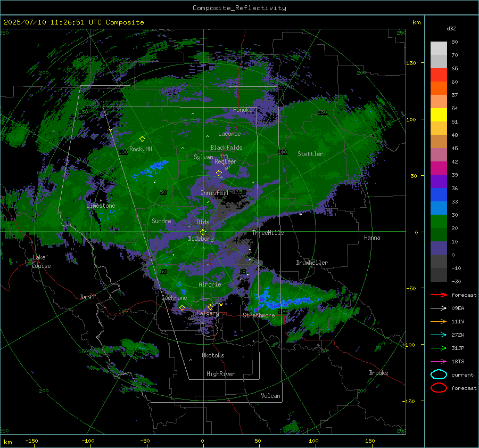Viewport: 479px width, 448px height.
Task: Click the bright green 30 dBZ swatch
Action: click(439, 222)
